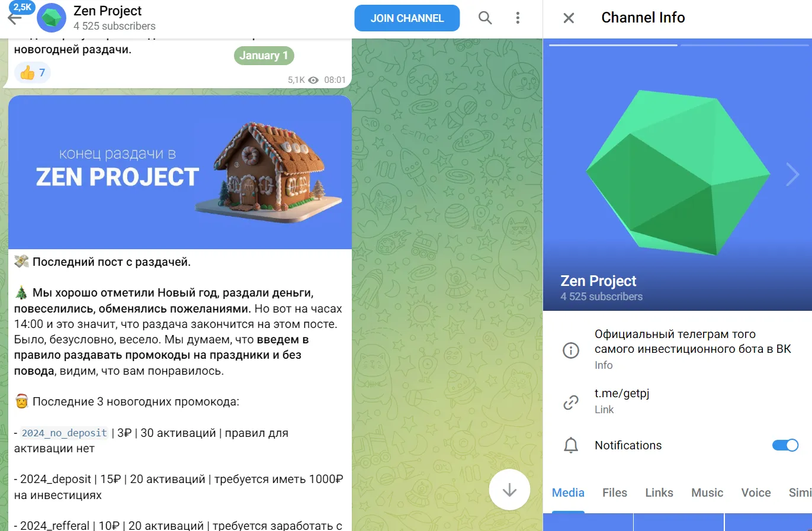The height and width of the screenshot is (531, 812).
Task: Click the bell Notifications icon
Action: pos(570,445)
